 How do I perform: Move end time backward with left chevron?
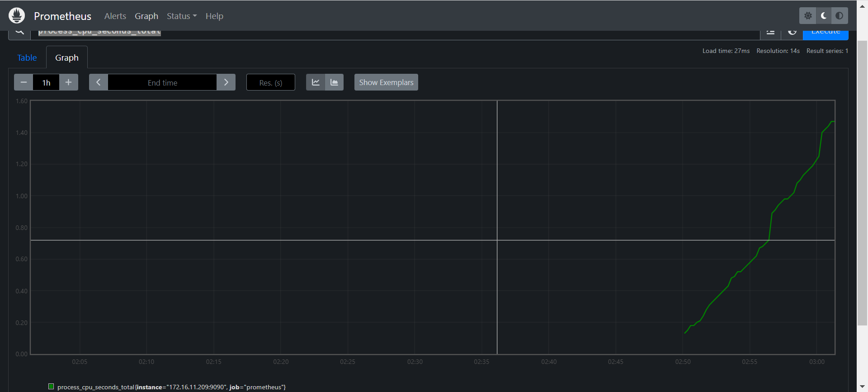click(99, 82)
